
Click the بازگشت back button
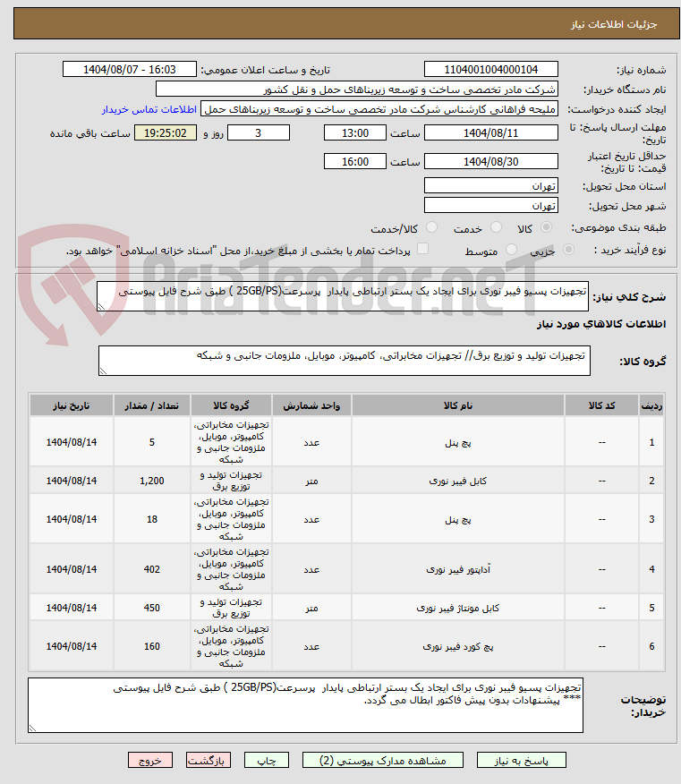pos(209,761)
